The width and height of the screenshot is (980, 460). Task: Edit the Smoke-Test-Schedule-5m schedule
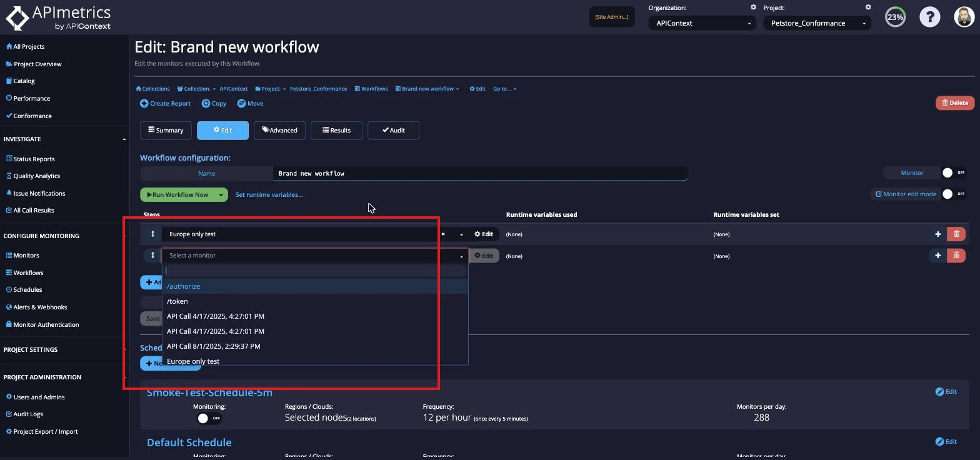click(x=946, y=391)
